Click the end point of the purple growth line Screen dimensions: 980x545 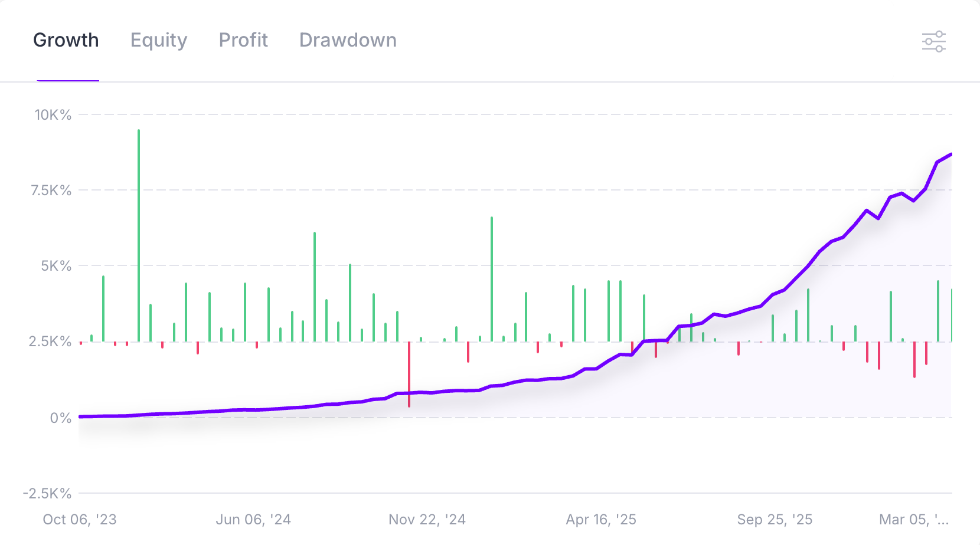(950, 155)
